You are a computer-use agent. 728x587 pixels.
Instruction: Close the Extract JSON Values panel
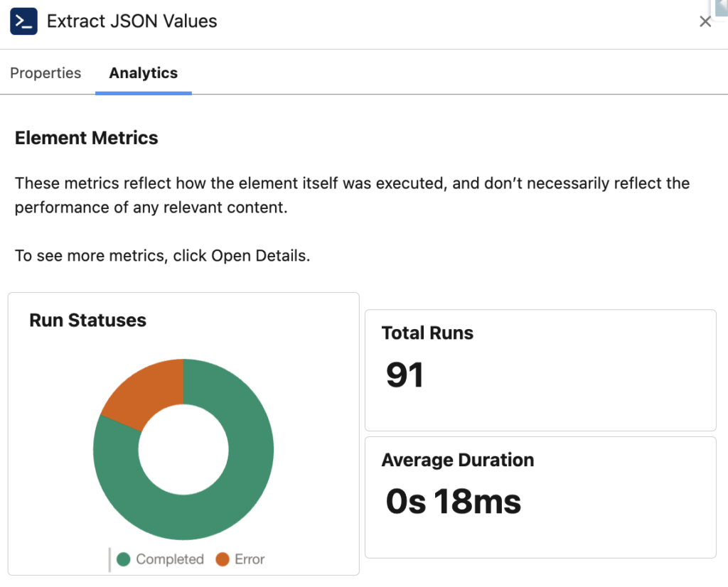pyautogui.click(x=705, y=21)
